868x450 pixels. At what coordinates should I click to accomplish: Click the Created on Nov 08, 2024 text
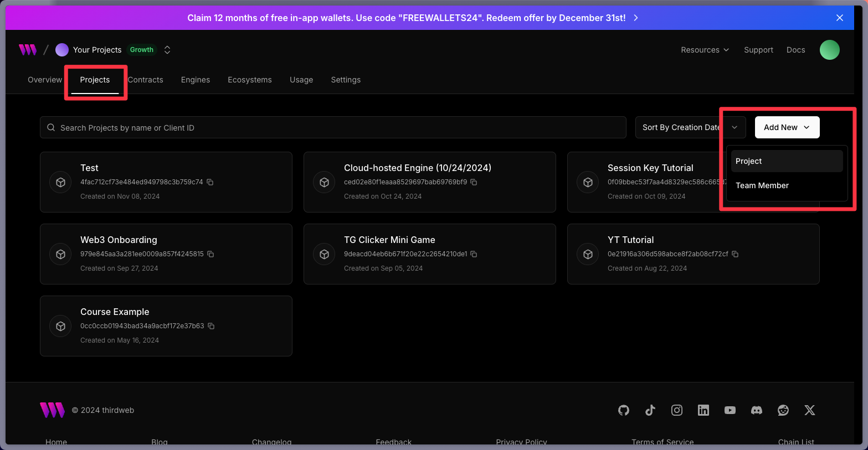pyautogui.click(x=120, y=196)
